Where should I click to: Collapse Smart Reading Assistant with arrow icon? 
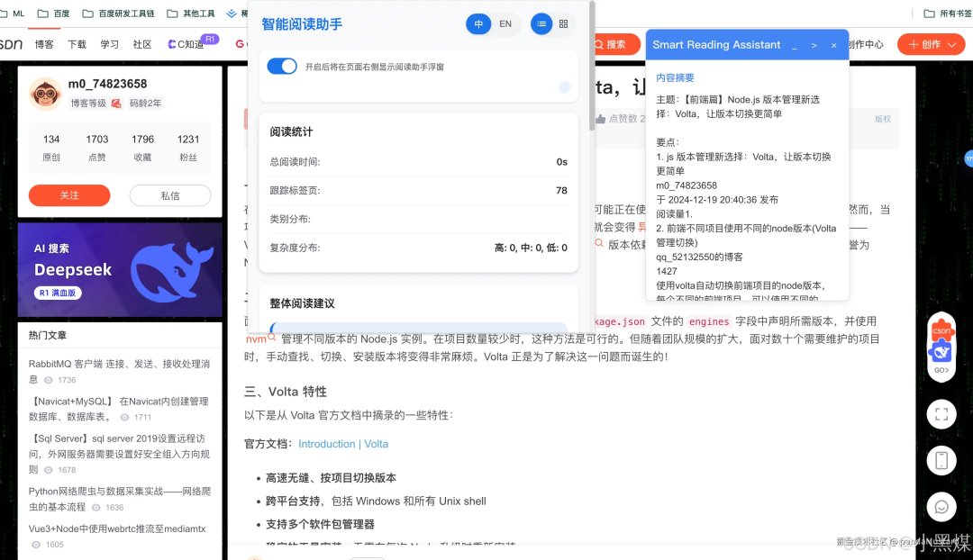(814, 45)
